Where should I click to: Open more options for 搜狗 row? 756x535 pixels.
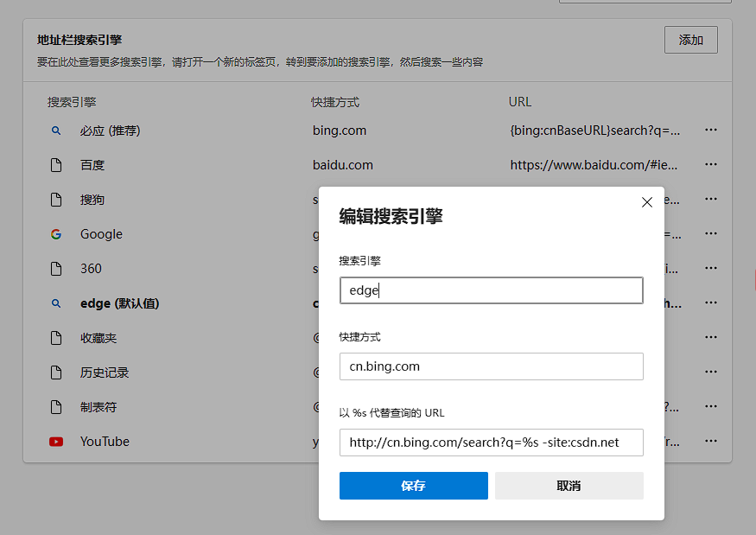711,199
